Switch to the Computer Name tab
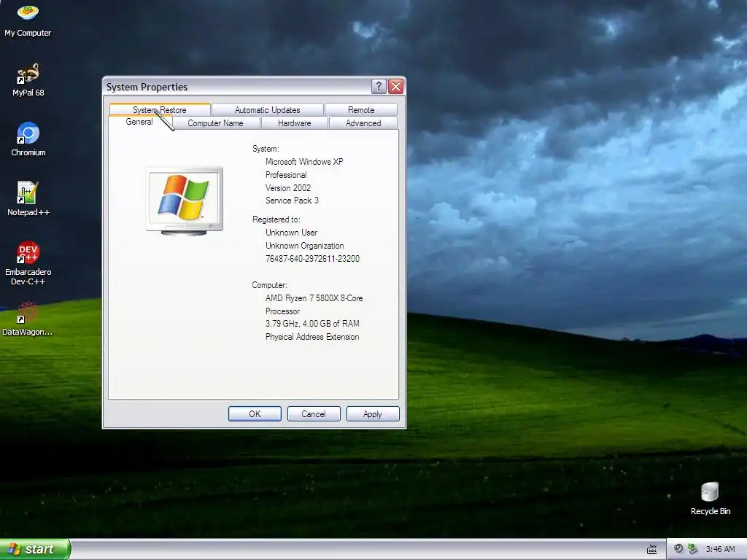The height and width of the screenshot is (560, 747). tap(215, 122)
